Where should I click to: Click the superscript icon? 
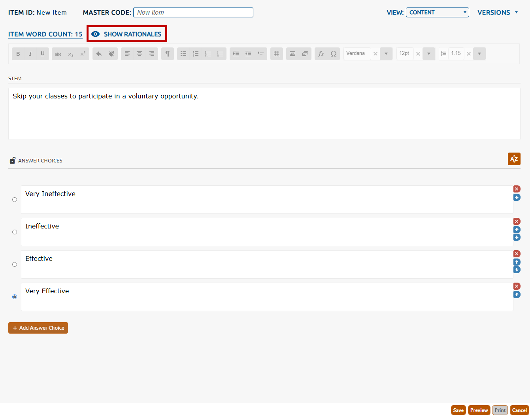(x=83, y=54)
